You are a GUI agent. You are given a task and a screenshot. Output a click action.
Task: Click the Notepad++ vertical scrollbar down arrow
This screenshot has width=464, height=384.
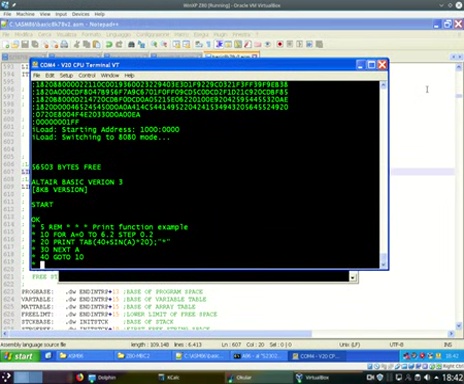tap(459, 326)
